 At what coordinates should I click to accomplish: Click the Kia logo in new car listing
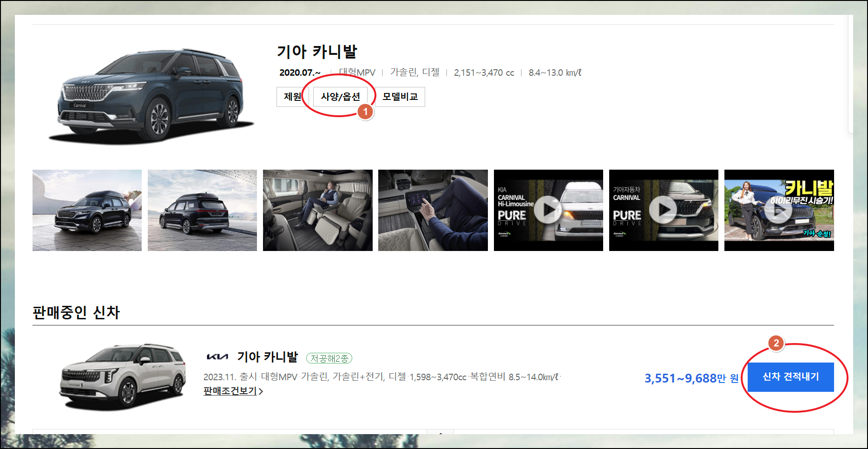217,357
